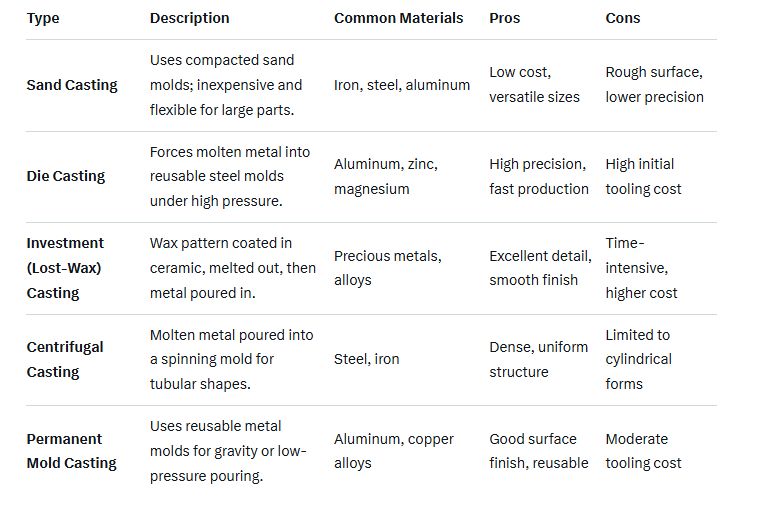Image resolution: width=783 pixels, height=525 pixels.
Task: Select the "Moderate tooling cost" cell
Action: point(643,451)
